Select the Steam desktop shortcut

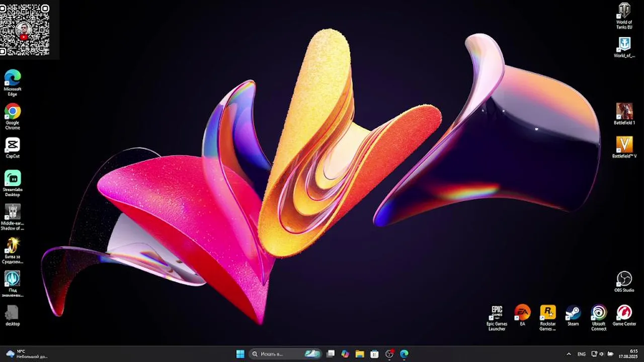573,315
